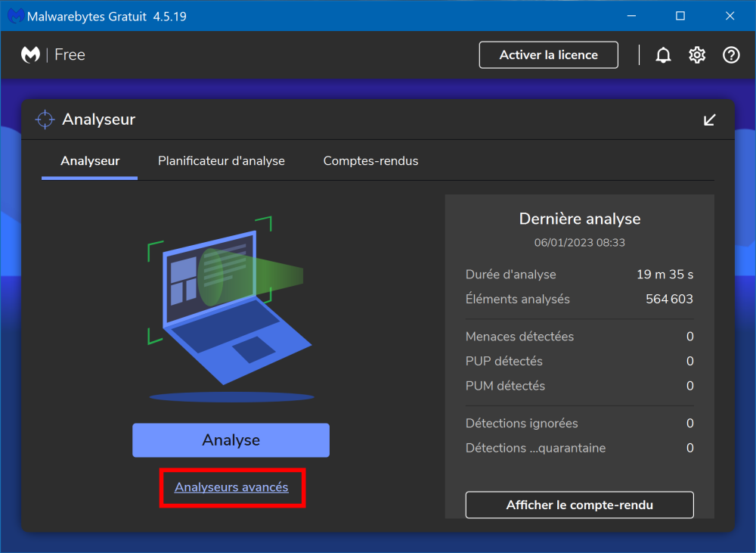
Task: Open the help question mark icon
Action: tap(731, 55)
